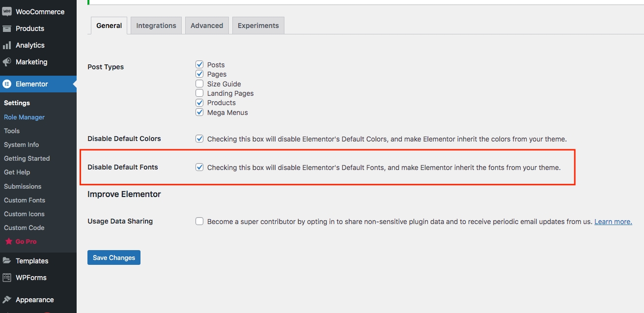Open Role Manager in Elementor submenu

(24, 117)
